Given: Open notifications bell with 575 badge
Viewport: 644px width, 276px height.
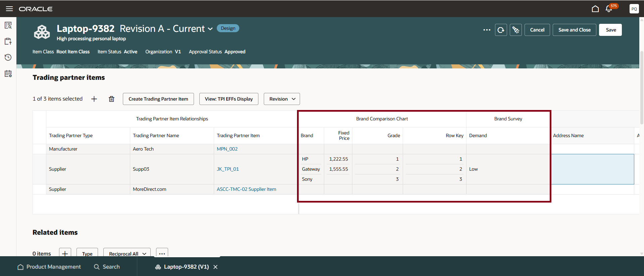Looking at the screenshot, I should [609, 9].
